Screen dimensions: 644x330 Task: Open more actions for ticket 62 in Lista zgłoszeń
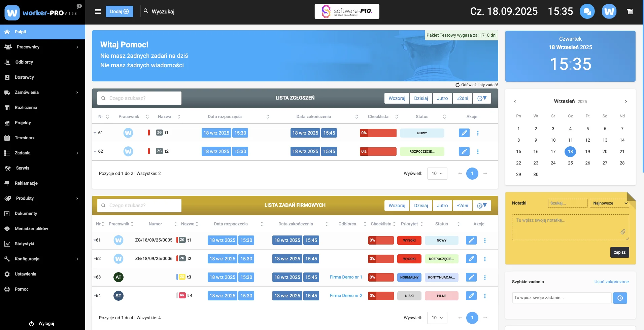point(478,152)
